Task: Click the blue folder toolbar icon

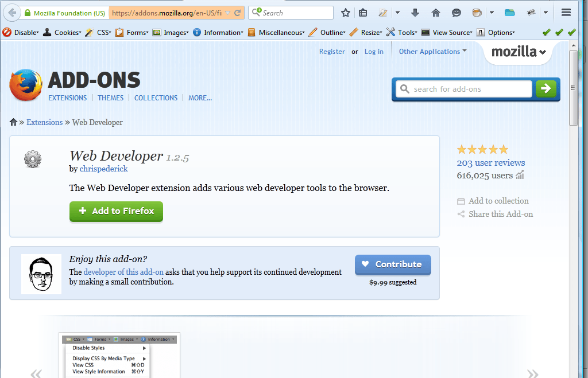Action: pos(510,13)
